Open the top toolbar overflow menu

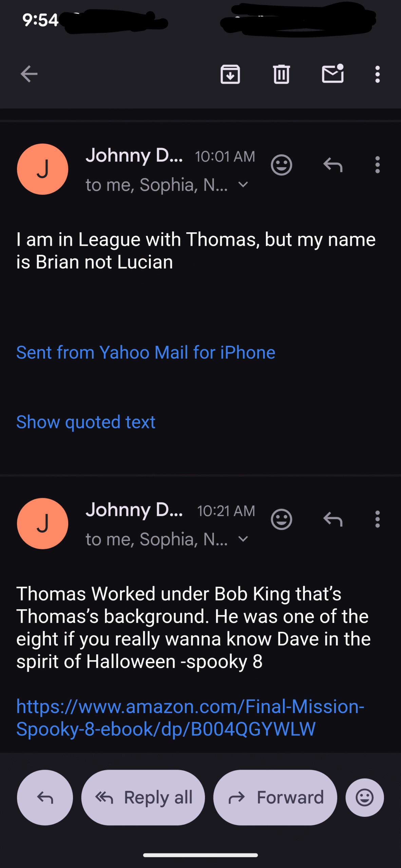(377, 74)
